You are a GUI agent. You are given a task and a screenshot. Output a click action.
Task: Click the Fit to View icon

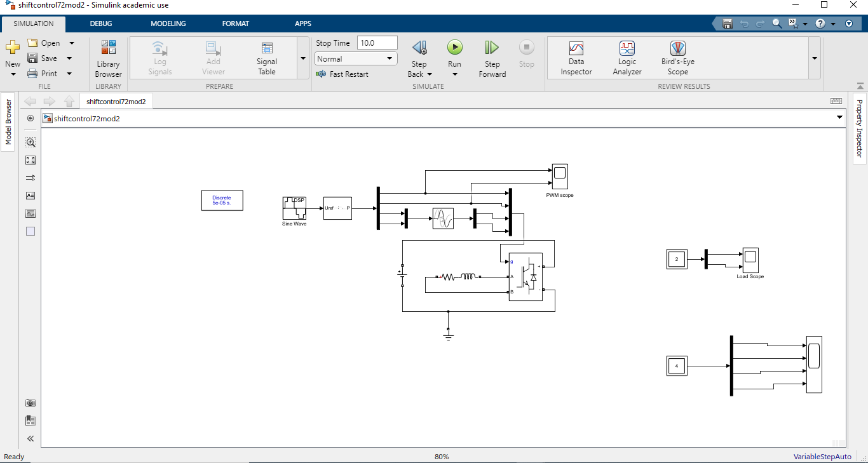pos(31,160)
